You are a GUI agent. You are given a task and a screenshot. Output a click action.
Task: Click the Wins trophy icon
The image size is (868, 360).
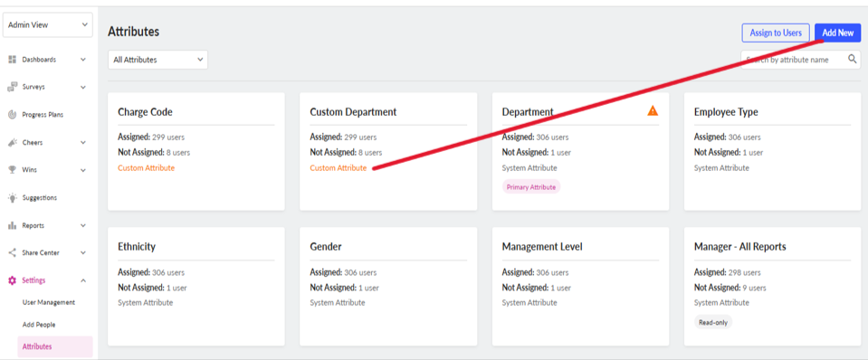coord(12,170)
